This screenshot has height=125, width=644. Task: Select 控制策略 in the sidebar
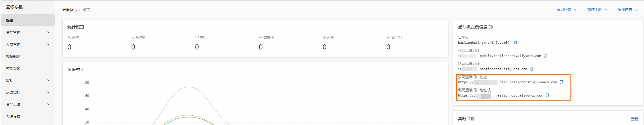click(x=13, y=68)
